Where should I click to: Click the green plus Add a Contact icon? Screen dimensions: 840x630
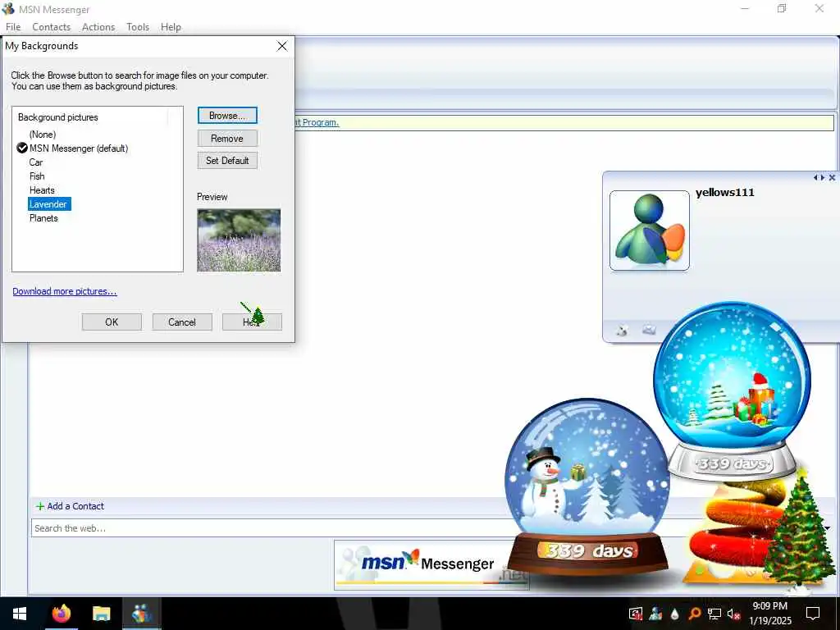[x=40, y=506]
